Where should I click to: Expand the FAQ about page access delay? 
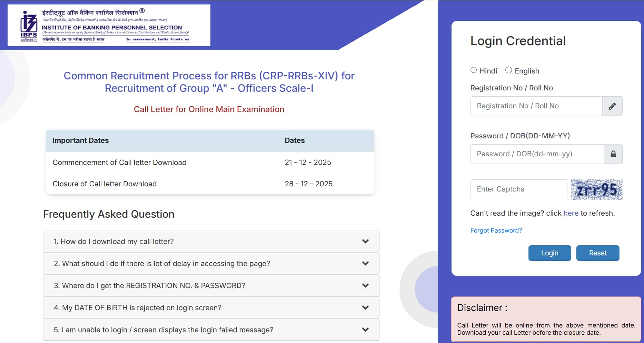210,264
